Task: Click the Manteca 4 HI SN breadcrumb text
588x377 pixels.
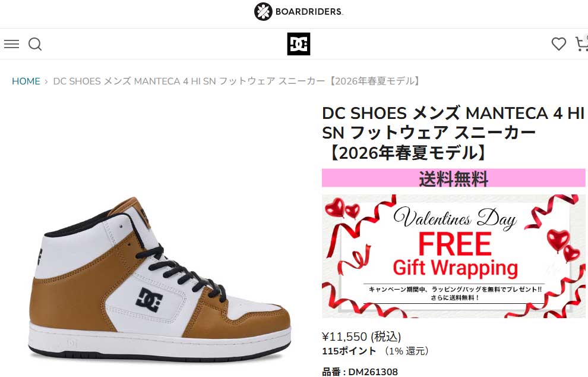Action: [x=238, y=81]
